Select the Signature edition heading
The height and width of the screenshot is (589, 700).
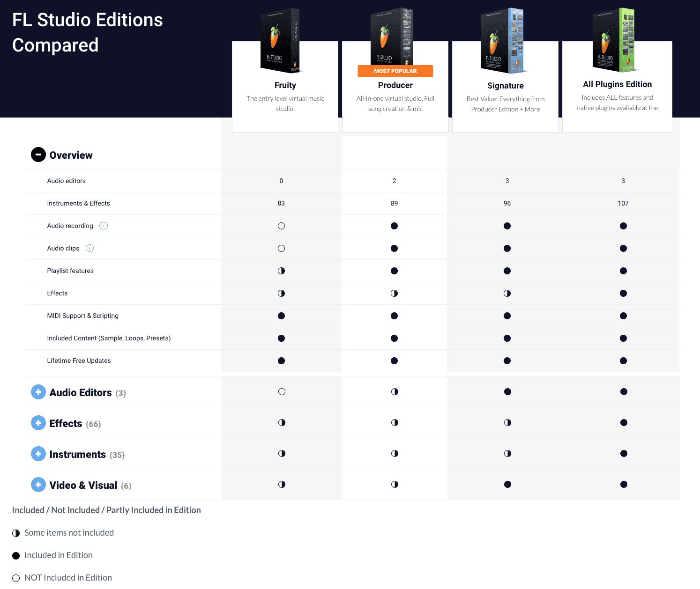(505, 86)
